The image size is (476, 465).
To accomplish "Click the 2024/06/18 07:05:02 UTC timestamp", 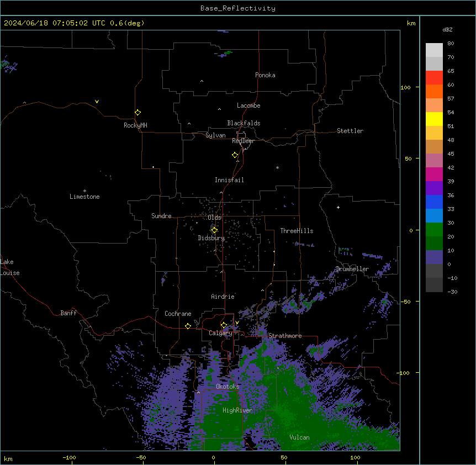I will coord(55,23).
